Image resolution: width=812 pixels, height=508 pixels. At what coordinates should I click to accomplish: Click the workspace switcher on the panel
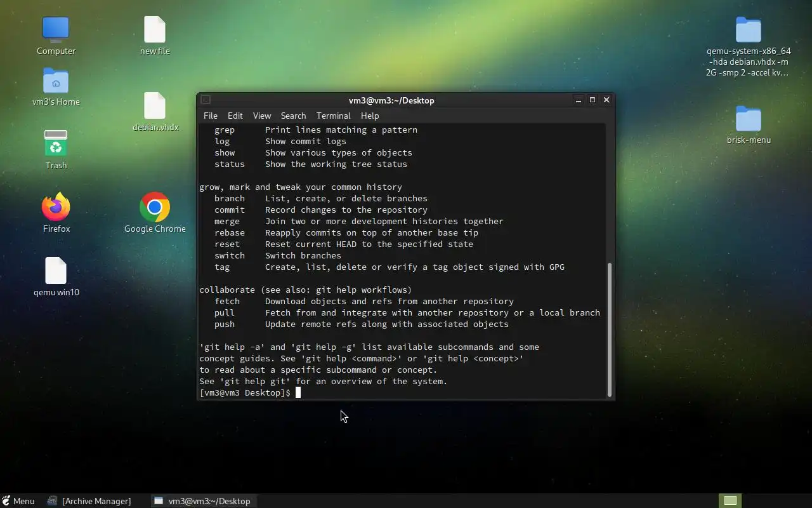(x=730, y=501)
